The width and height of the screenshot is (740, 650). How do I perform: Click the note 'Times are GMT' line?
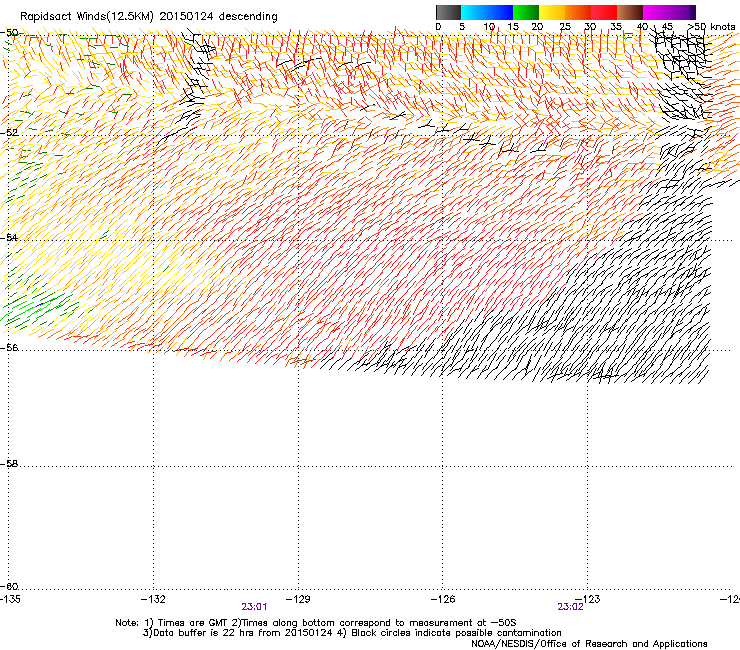click(x=316, y=623)
